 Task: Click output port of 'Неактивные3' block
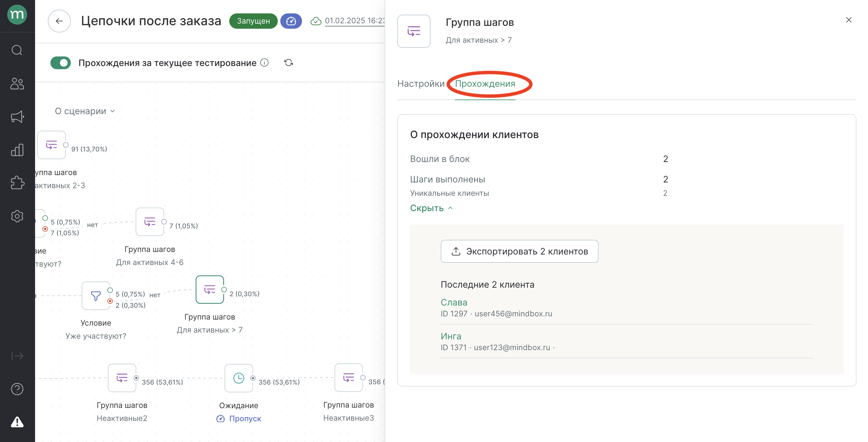pos(363,378)
